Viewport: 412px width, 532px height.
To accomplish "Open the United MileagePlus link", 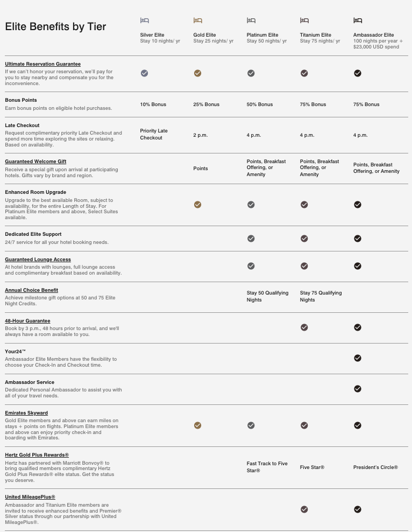I will point(30,497).
